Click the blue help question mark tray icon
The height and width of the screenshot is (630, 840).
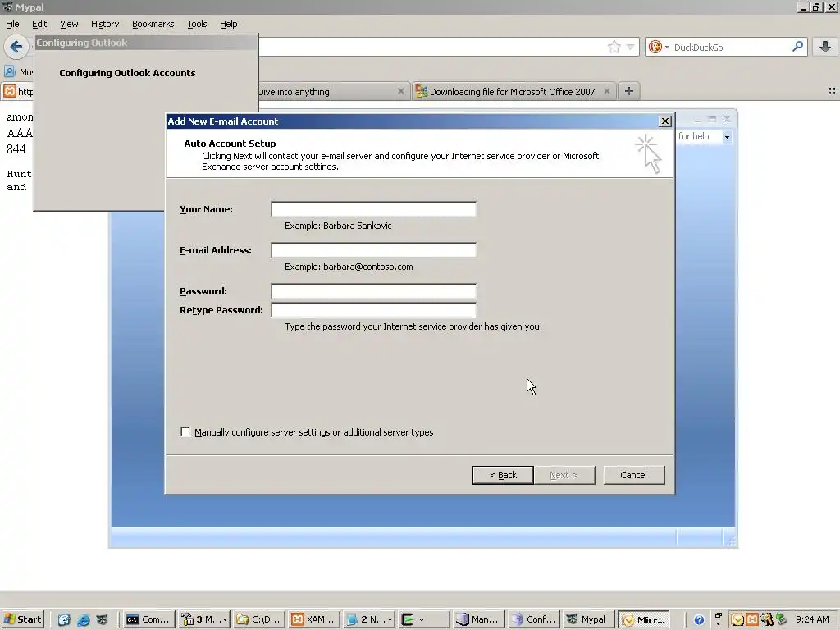pos(699,620)
